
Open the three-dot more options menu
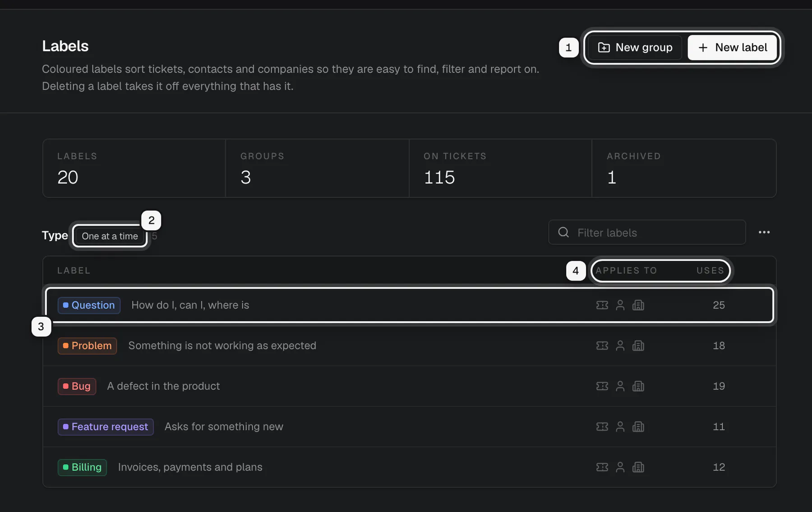[764, 232]
